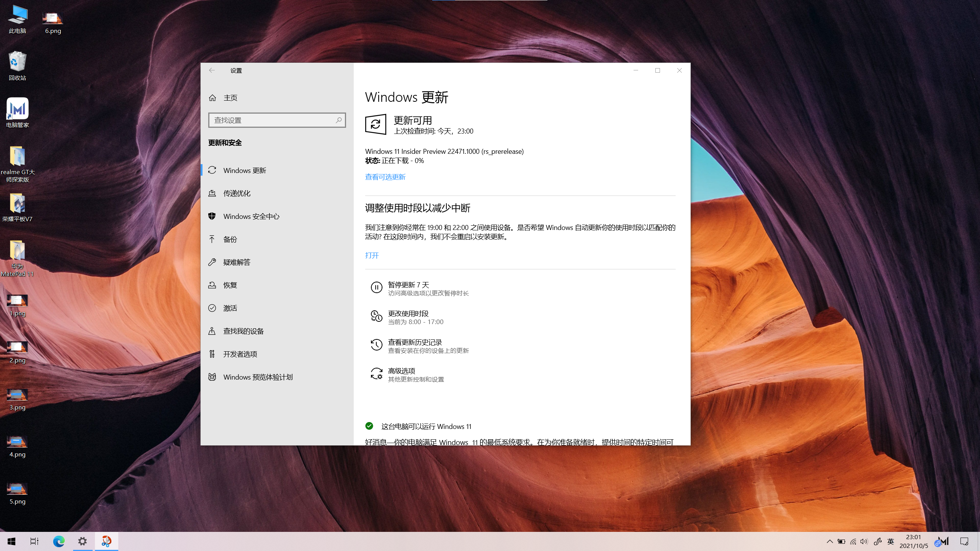Image resolution: width=980 pixels, height=551 pixels.
Task: Open Windows 安全中心 page
Action: pyautogui.click(x=277, y=216)
